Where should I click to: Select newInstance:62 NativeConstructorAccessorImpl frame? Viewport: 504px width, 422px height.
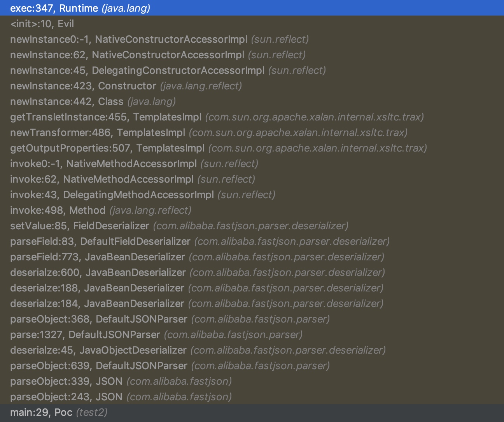[x=252, y=55]
